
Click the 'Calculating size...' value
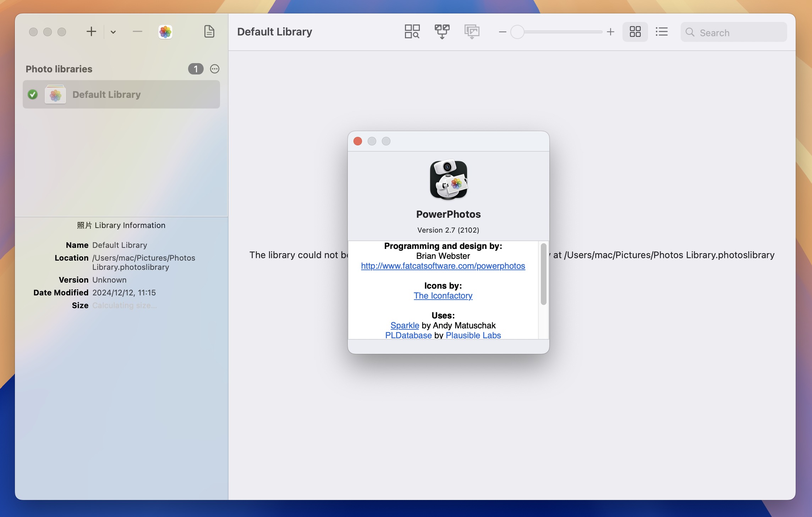click(124, 305)
